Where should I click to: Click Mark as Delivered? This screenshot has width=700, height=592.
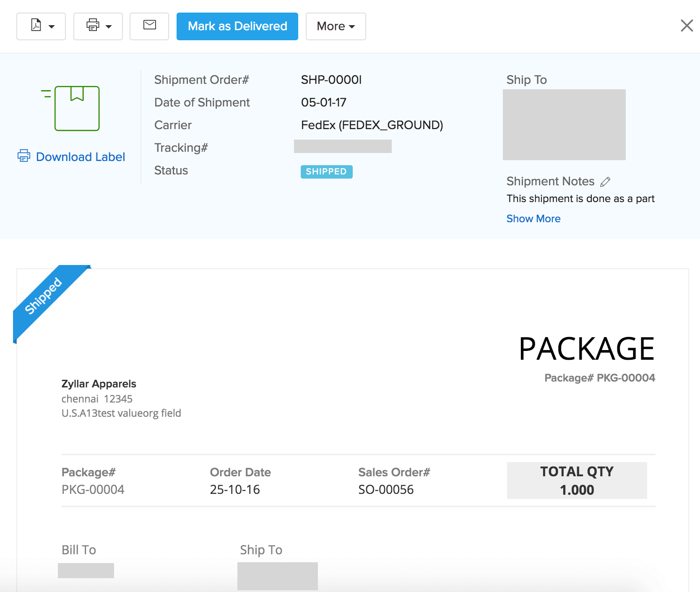[237, 26]
